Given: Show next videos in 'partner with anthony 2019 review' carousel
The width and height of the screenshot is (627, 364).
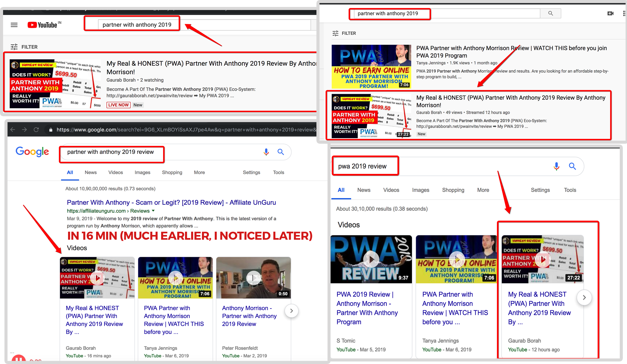Looking at the screenshot, I should (x=291, y=311).
